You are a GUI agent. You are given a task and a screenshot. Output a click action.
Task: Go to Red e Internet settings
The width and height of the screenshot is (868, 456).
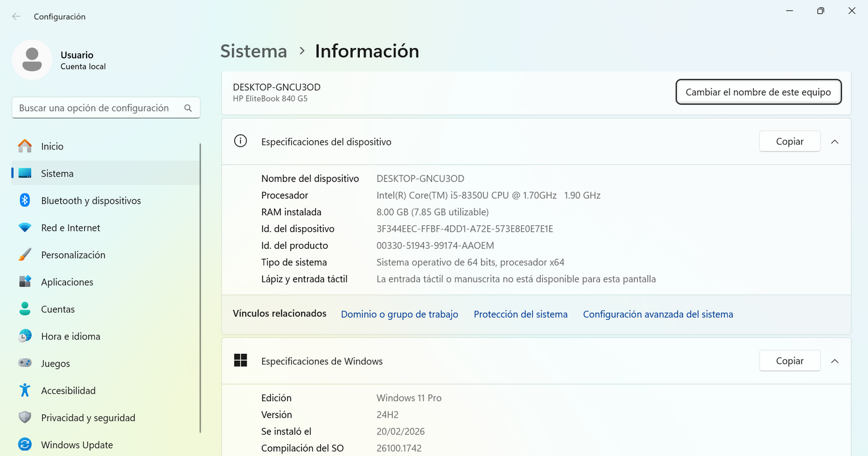pos(106,228)
